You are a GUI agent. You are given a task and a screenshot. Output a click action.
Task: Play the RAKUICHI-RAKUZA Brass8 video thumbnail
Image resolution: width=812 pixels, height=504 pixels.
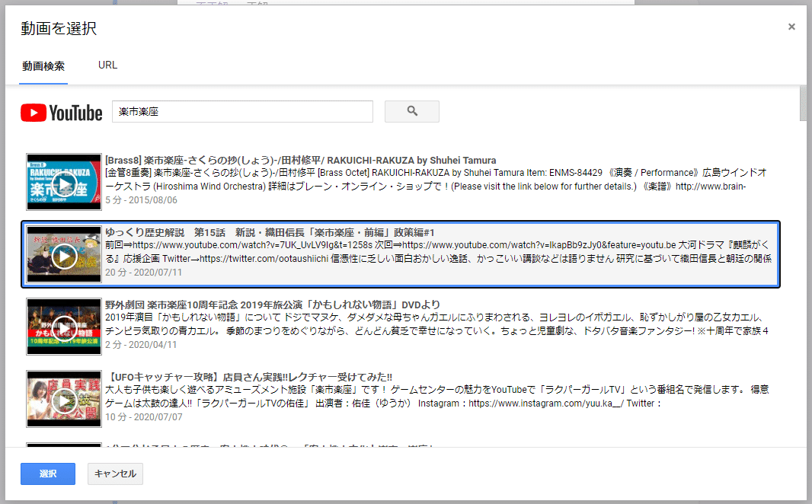[64, 182]
